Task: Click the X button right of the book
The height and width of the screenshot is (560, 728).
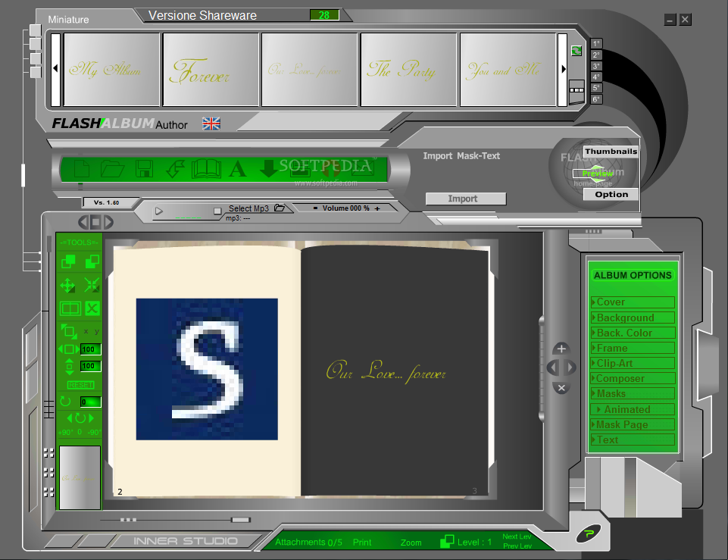Action: (561, 388)
